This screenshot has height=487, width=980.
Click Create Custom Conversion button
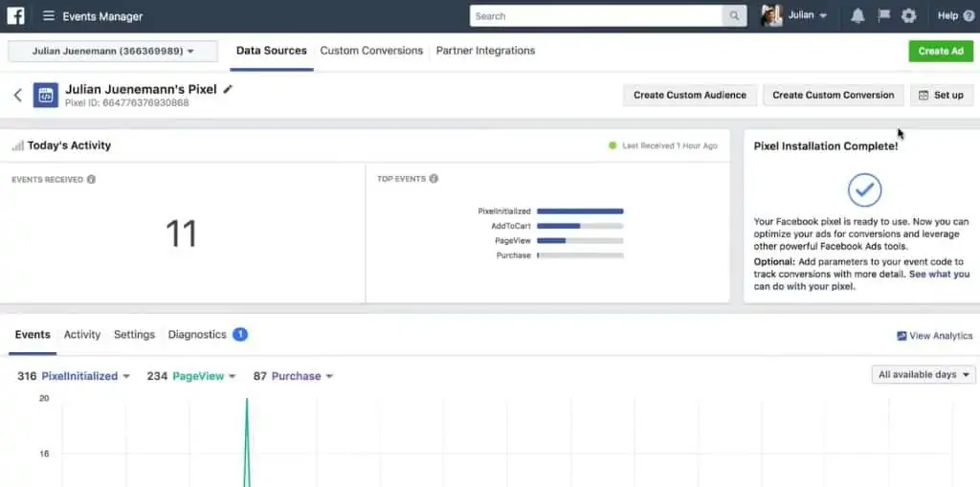(x=834, y=95)
